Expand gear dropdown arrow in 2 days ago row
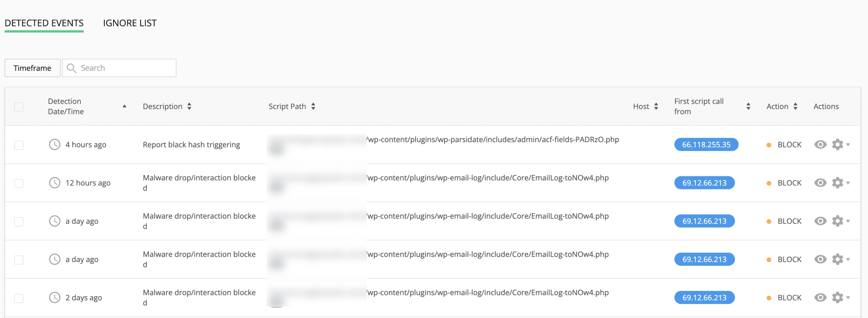The height and width of the screenshot is (318, 868). [x=848, y=298]
